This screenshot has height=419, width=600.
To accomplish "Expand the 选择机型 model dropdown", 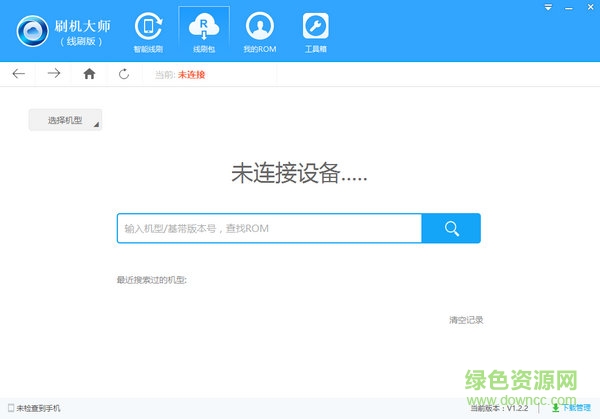I will [65, 120].
